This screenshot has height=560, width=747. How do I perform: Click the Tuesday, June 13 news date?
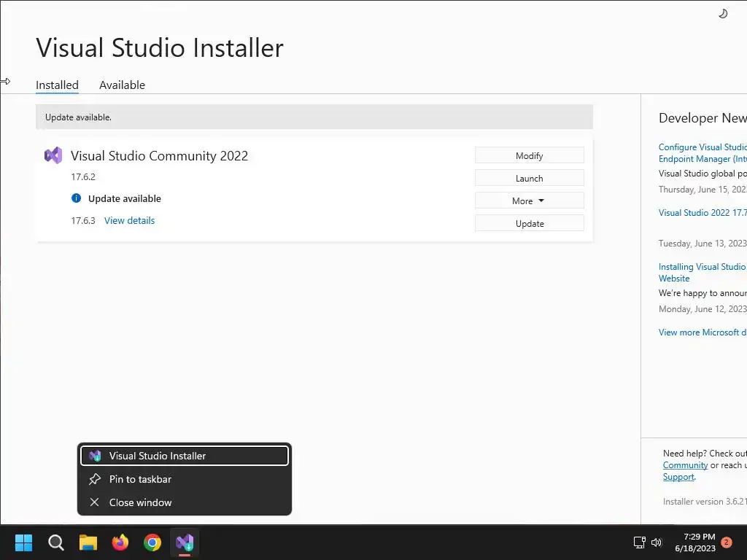(703, 244)
